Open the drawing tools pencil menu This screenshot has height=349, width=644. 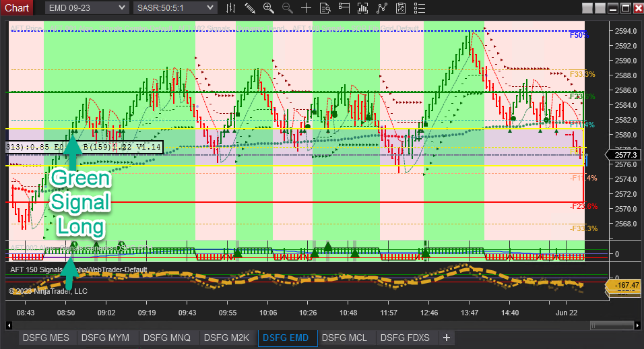pos(250,8)
